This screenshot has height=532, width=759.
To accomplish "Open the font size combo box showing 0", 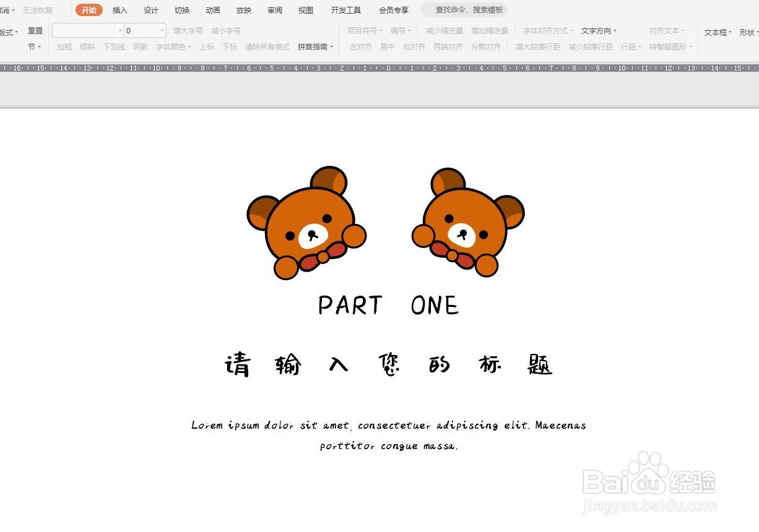I will pyautogui.click(x=145, y=30).
